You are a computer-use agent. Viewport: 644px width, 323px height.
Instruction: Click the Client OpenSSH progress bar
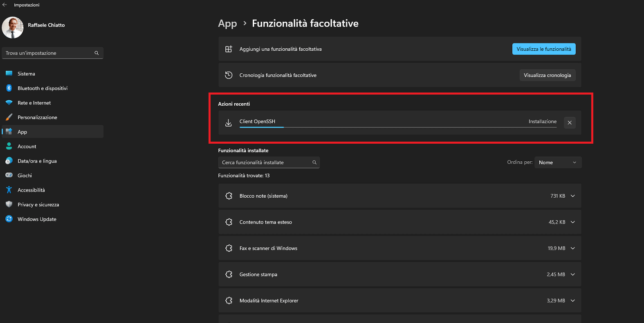(398, 127)
